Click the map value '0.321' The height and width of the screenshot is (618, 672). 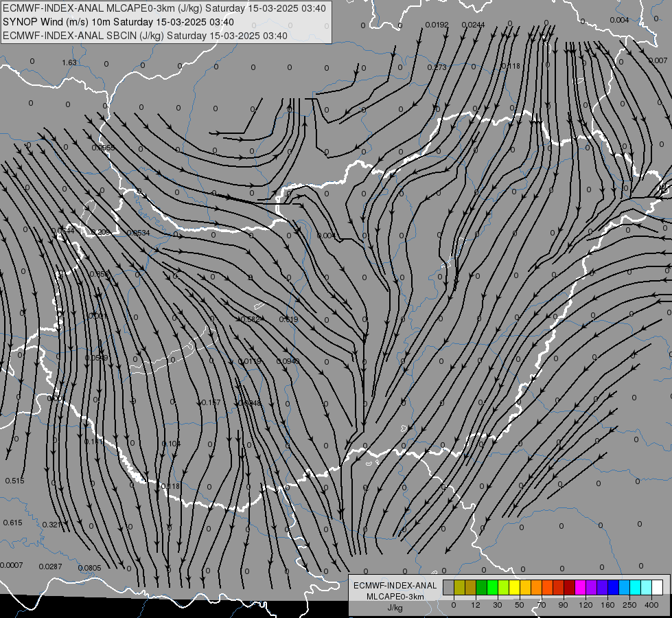[x=52, y=525]
